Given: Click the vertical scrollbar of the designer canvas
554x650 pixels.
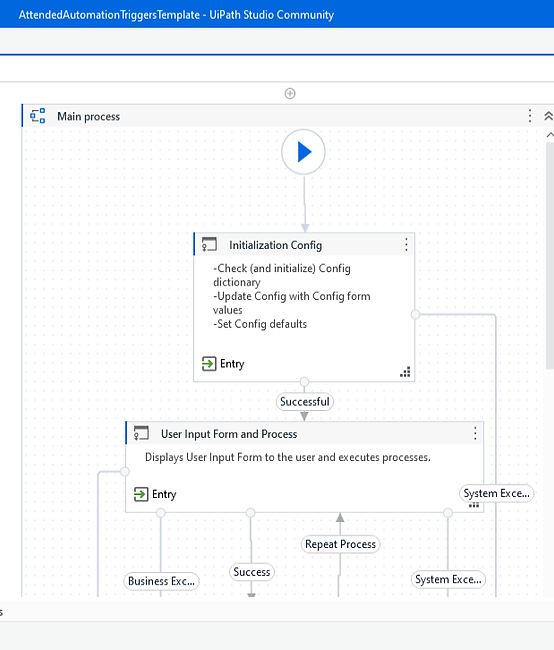Looking at the screenshot, I should tap(550, 256).
